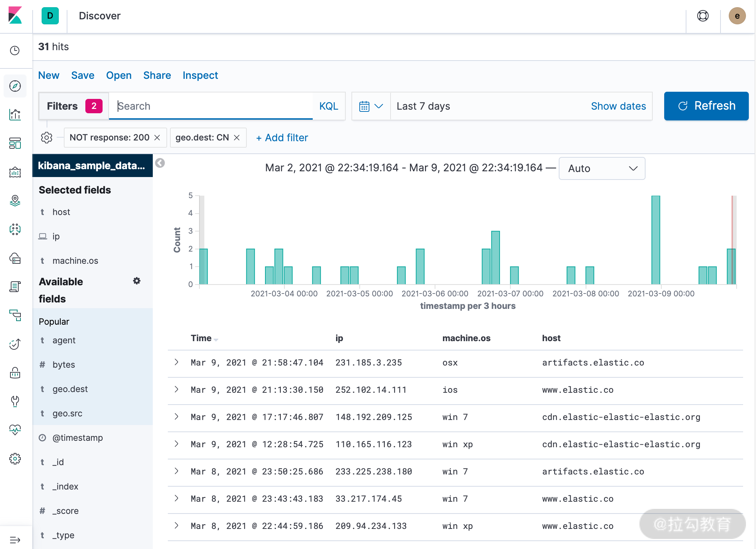The image size is (756, 549).
Task: Open the help lifebuoy icon
Action: pos(703,16)
